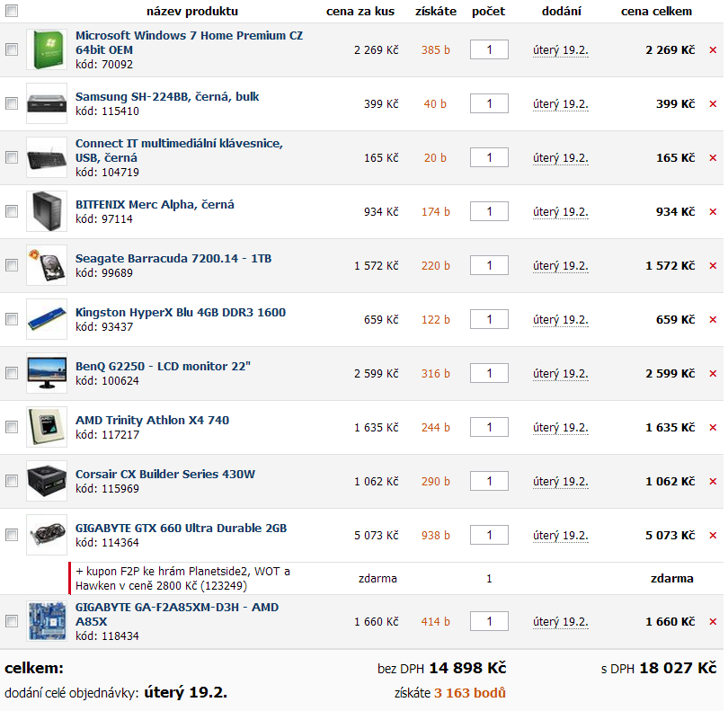This screenshot has width=728, height=711.
Task: Click total price 18 027 Kč
Action: (x=678, y=668)
